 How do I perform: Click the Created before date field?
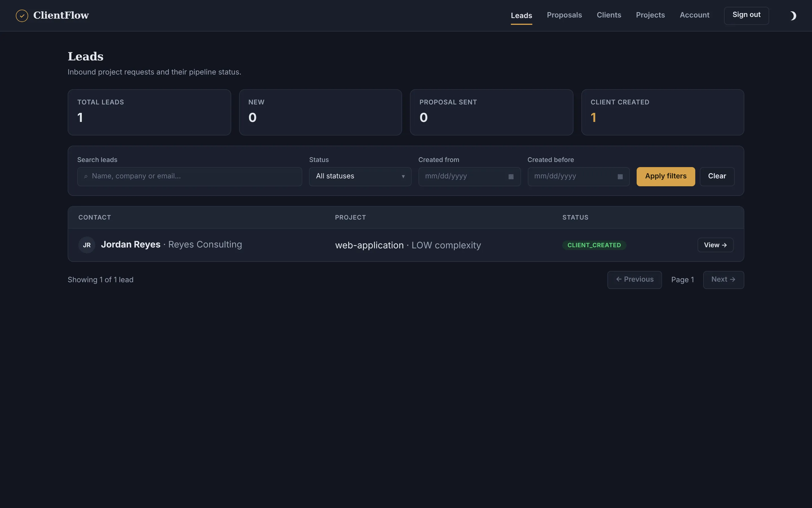pos(578,176)
